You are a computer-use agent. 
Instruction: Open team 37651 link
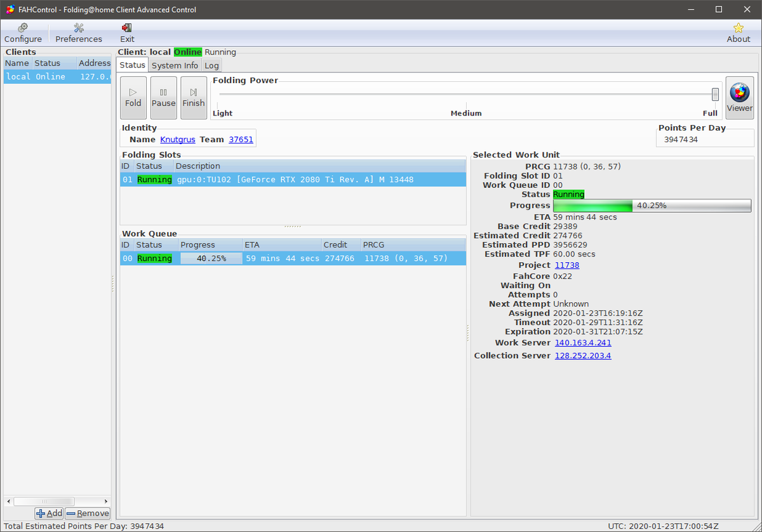(241, 140)
